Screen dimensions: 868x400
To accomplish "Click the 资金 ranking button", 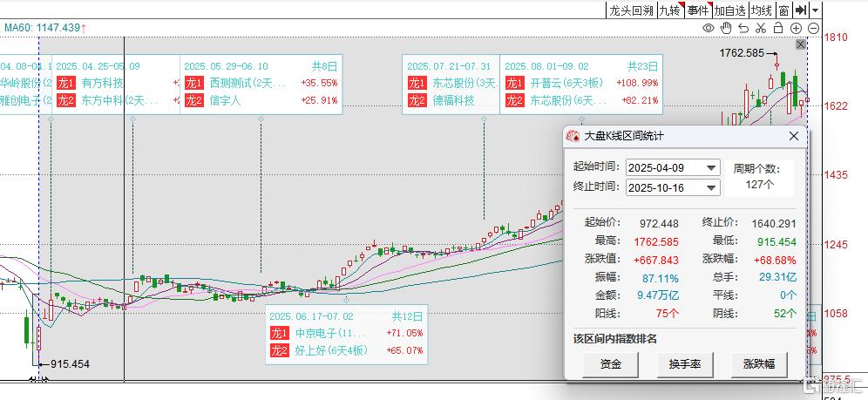I will click(611, 364).
